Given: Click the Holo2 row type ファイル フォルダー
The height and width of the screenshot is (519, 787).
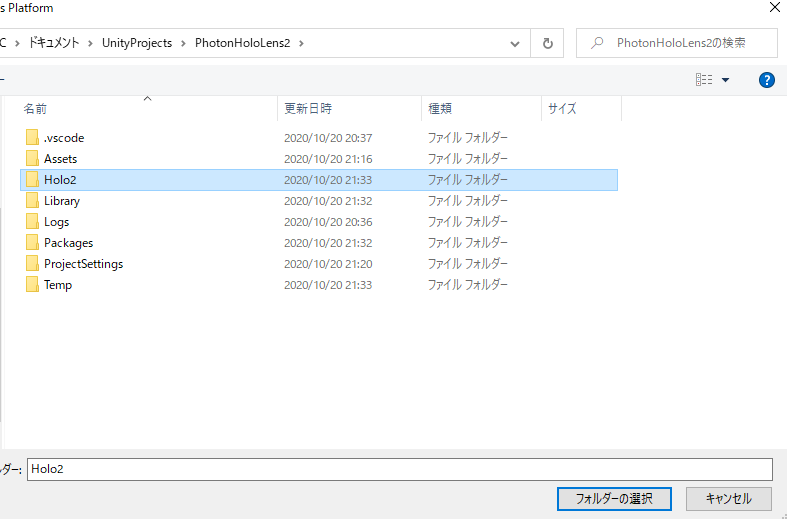Looking at the screenshot, I should 467,180.
